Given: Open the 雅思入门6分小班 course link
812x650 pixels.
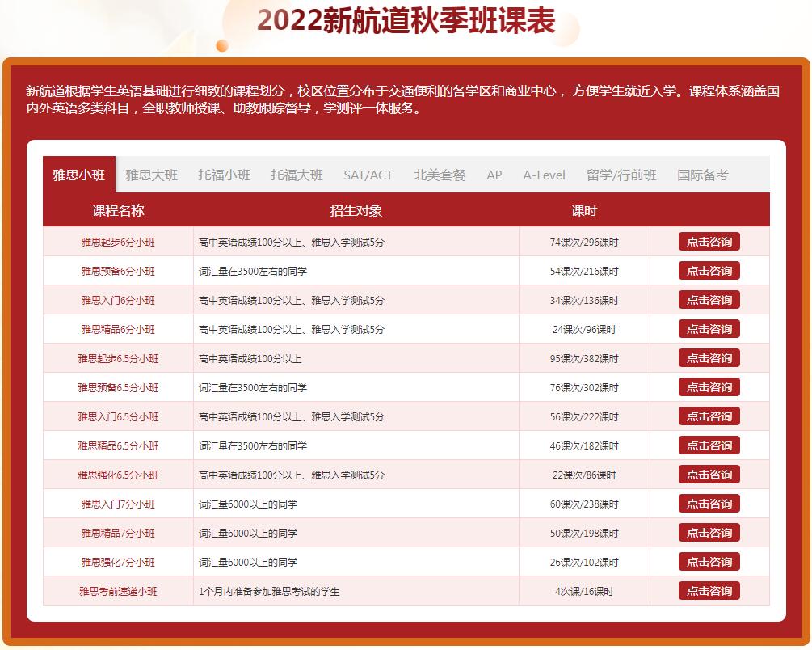Looking at the screenshot, I should pyautogui.click(x=118, y=300).
